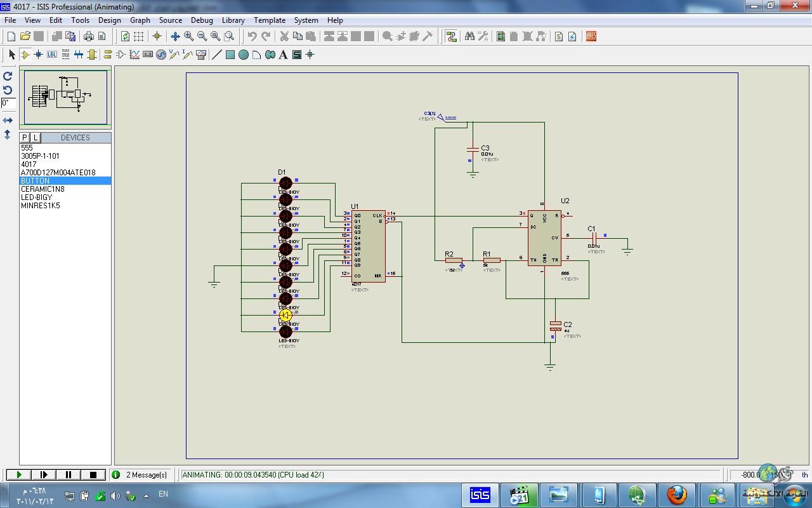Open the Design menu
This screenshot has height=508, width=812.
pos(109,20)
